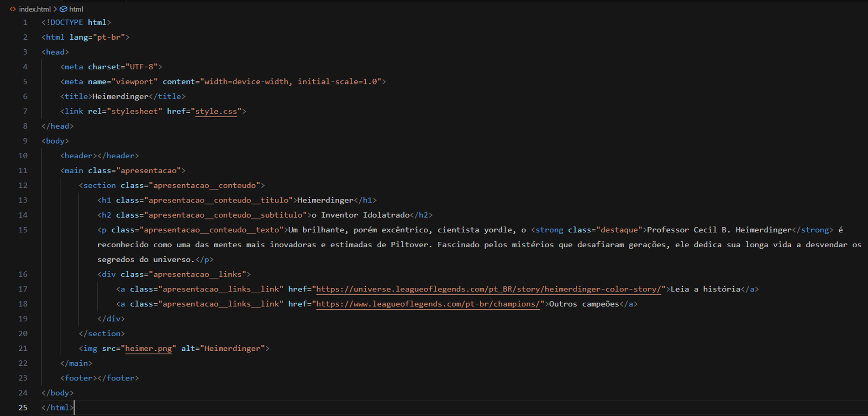This screenshot has width=868, height=416.
Task: Click the "destaque" strong class value
Action: [619, 230]
